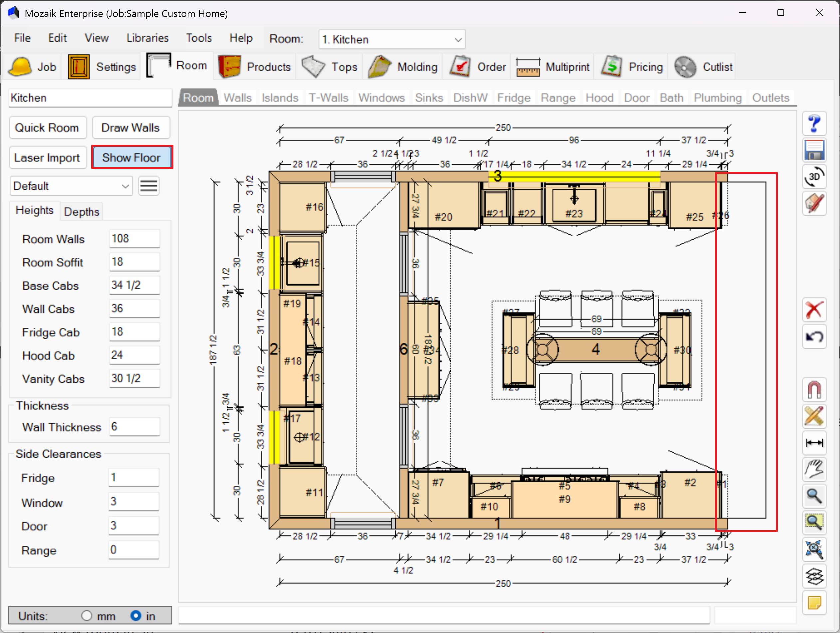Expand the Room selector dropdown

(458, 40)
